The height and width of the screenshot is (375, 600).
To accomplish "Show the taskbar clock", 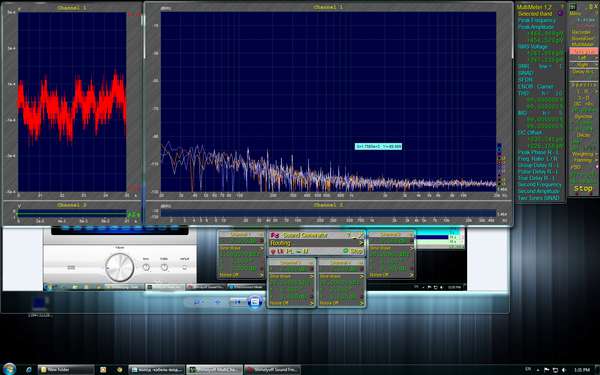I will coord(581,370).
